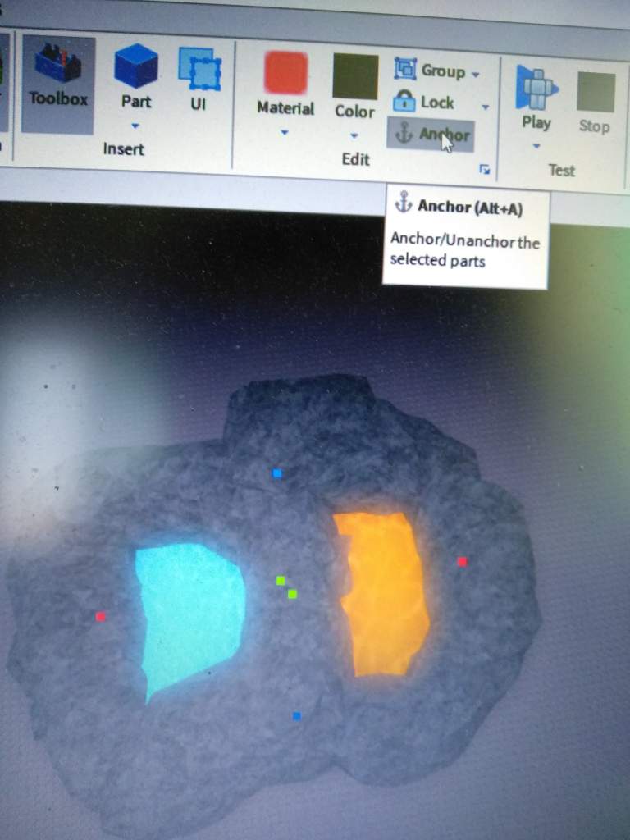Click the left red resize handle
The height and width of the screenshot is (840, 630).
point(100,617)
